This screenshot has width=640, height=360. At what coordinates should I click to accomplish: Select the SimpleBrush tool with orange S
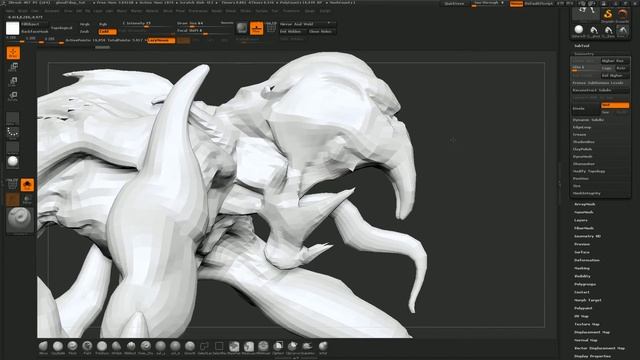608,15
